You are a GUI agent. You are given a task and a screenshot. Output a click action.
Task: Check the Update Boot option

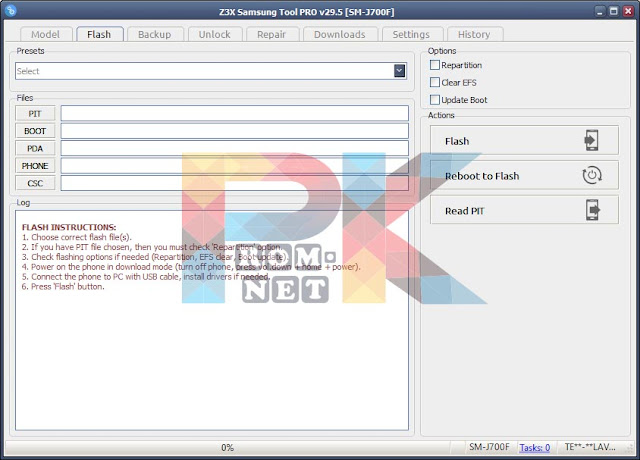(435, 100)
